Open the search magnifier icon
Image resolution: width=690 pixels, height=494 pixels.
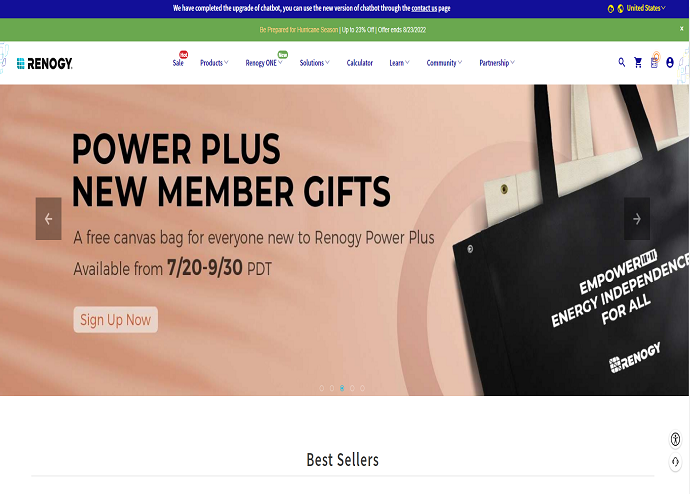(621, 62)
